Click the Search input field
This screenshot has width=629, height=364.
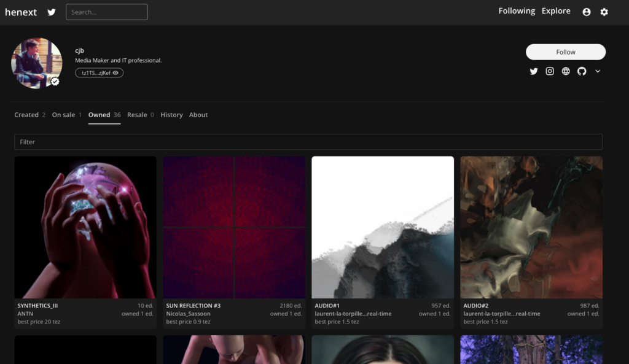107,12
